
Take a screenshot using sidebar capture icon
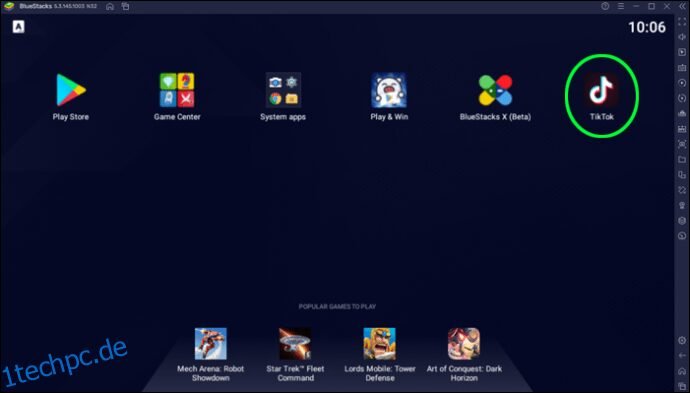coord(682,144)
